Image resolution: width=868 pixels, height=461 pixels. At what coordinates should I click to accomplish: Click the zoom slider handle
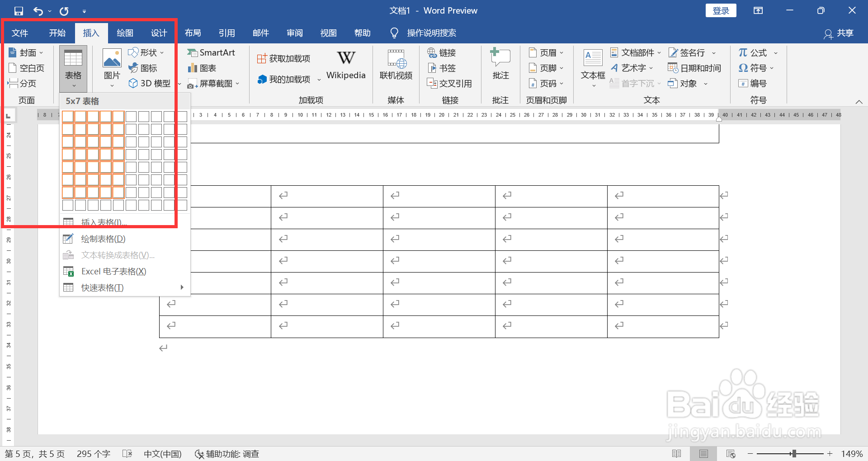794,454
